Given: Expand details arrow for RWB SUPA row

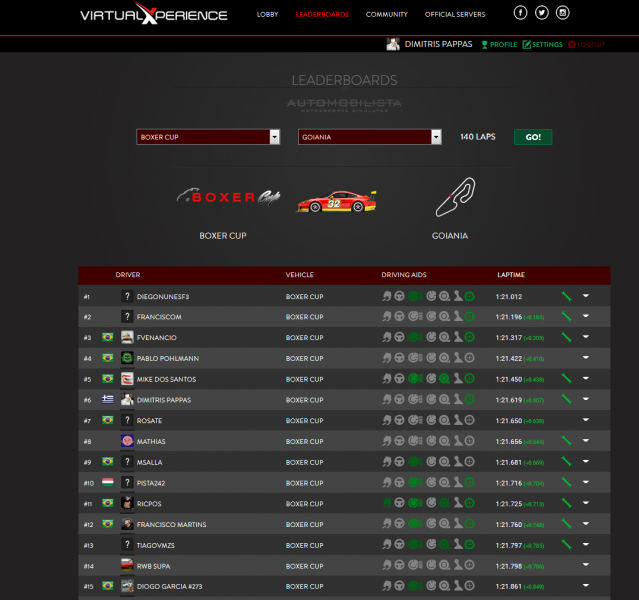Looking at the screenshot, I should point(586,565).
